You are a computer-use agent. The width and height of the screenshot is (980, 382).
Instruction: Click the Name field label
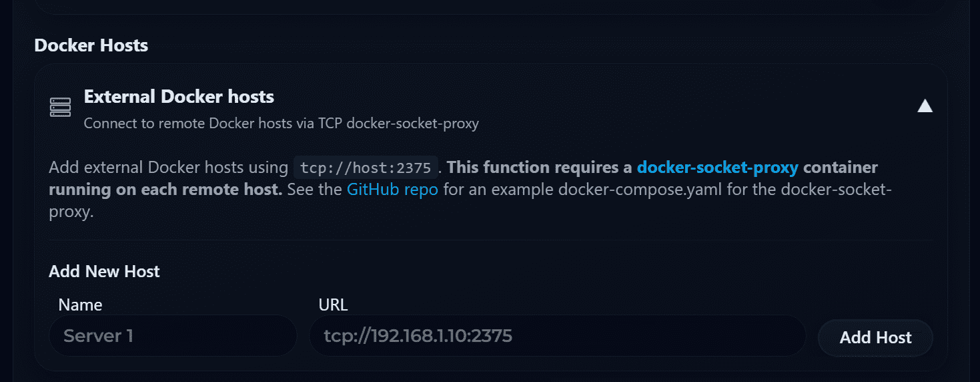pos(80,305)
